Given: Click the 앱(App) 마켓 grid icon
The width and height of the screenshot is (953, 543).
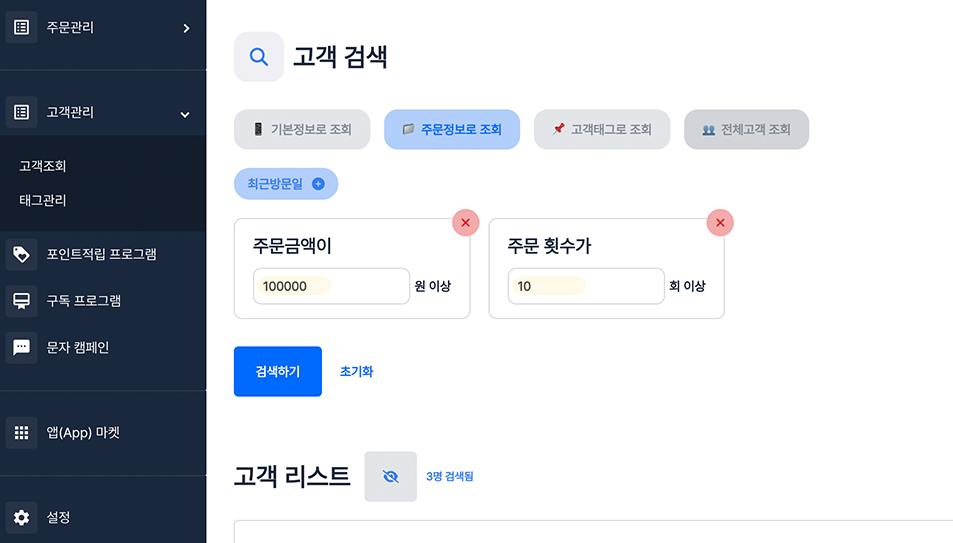Looking at the screenshot, I should (x=21, y=433).
